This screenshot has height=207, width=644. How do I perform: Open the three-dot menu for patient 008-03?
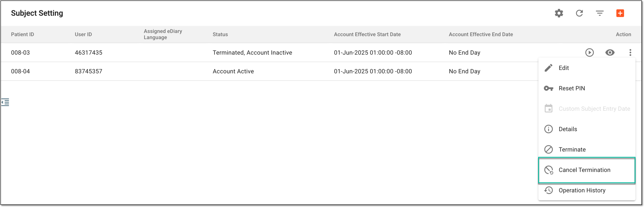coord(630,53)
